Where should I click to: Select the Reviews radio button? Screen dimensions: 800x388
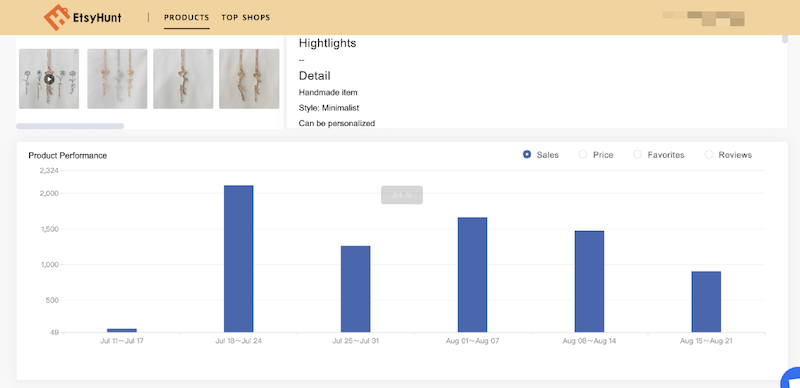(x=709, y=155)
